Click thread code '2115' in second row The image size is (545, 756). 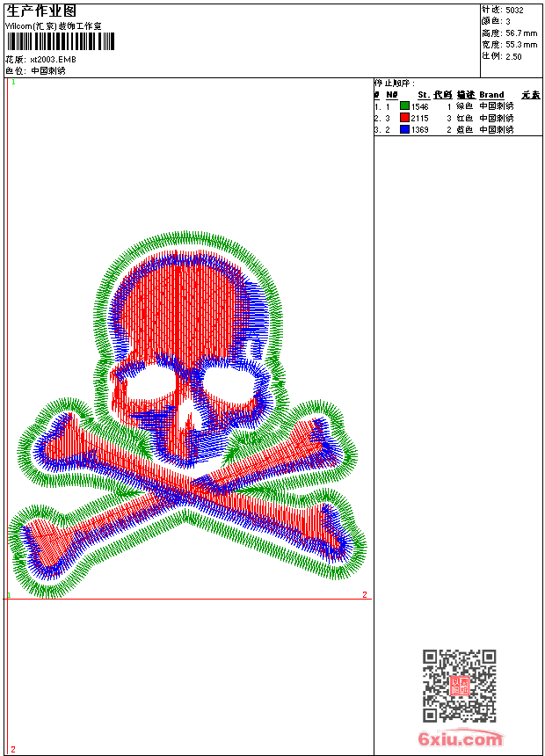[419, 118]
